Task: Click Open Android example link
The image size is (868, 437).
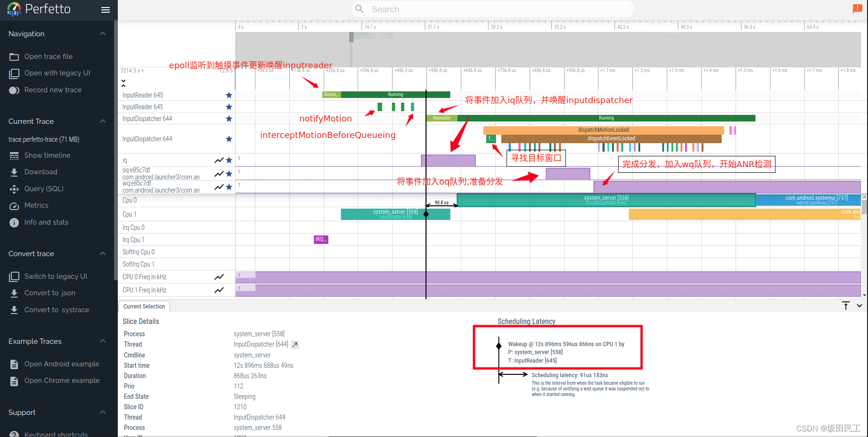Action: tap(62, 364)
